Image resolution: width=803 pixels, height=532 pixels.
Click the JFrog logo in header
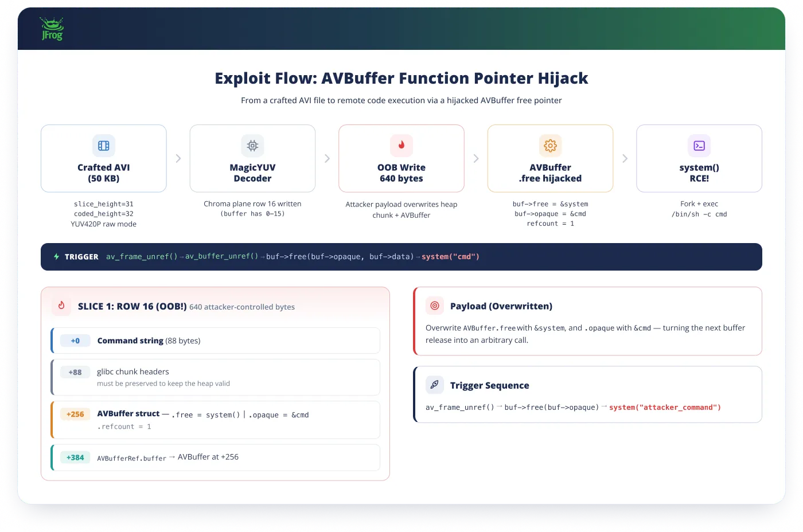[x=52, y=29]
